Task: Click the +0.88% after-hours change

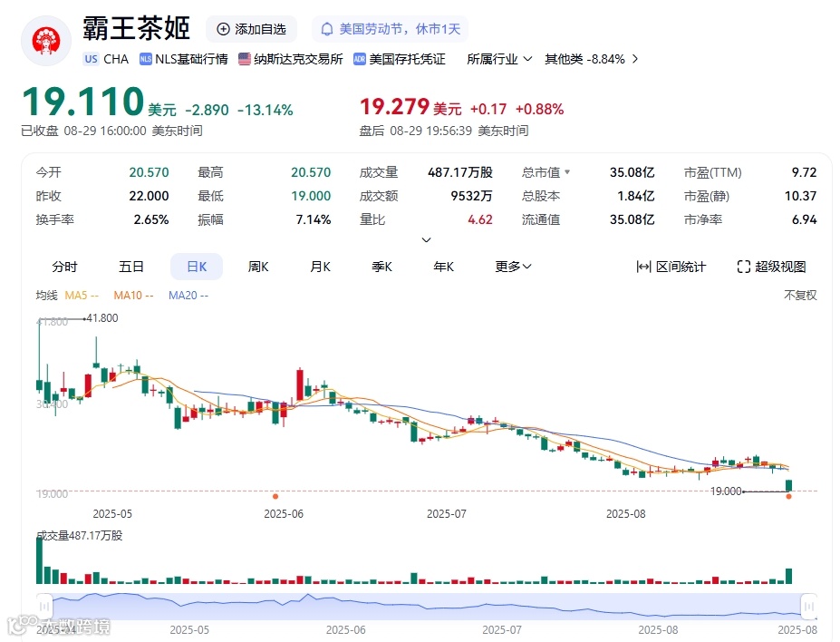Action: click(x=539, y=110)
